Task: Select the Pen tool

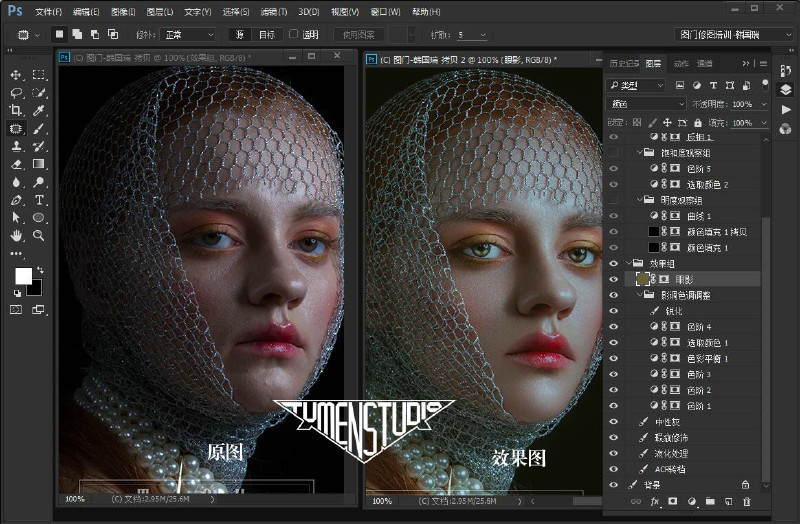Action: [16, 200]
